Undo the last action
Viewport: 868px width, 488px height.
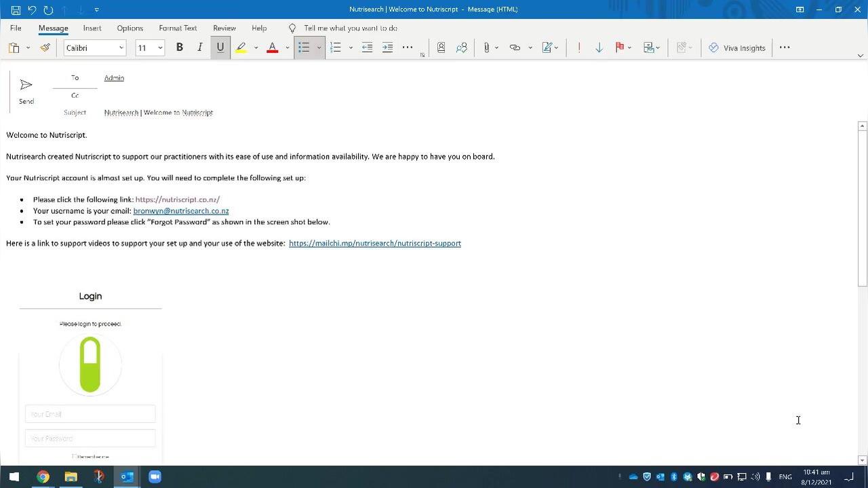tap(32, 10)
